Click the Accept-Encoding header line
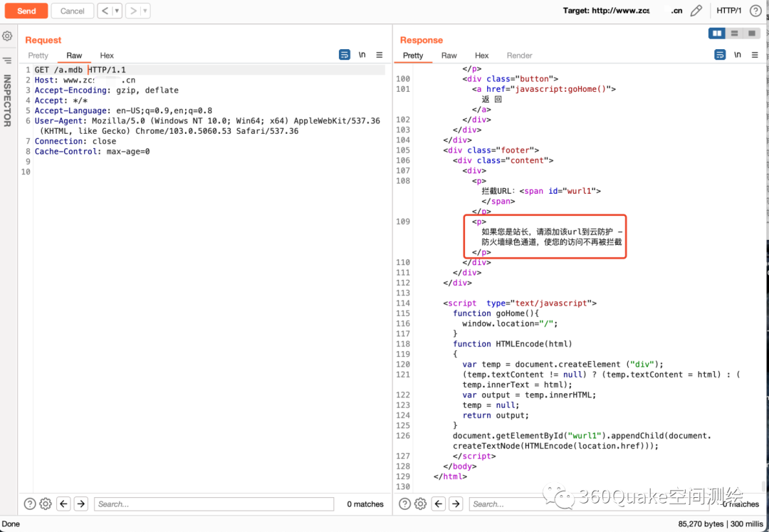769x532 pixels. tap(106, 90)
